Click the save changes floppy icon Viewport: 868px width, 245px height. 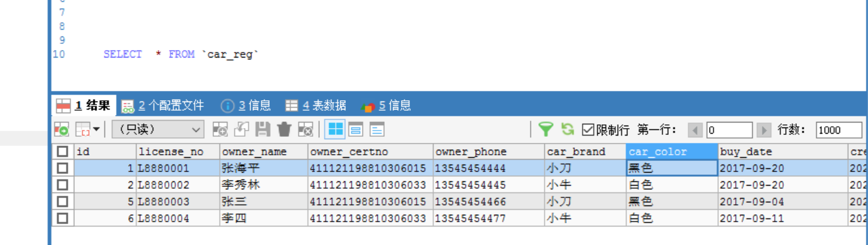tap(263, 129)
